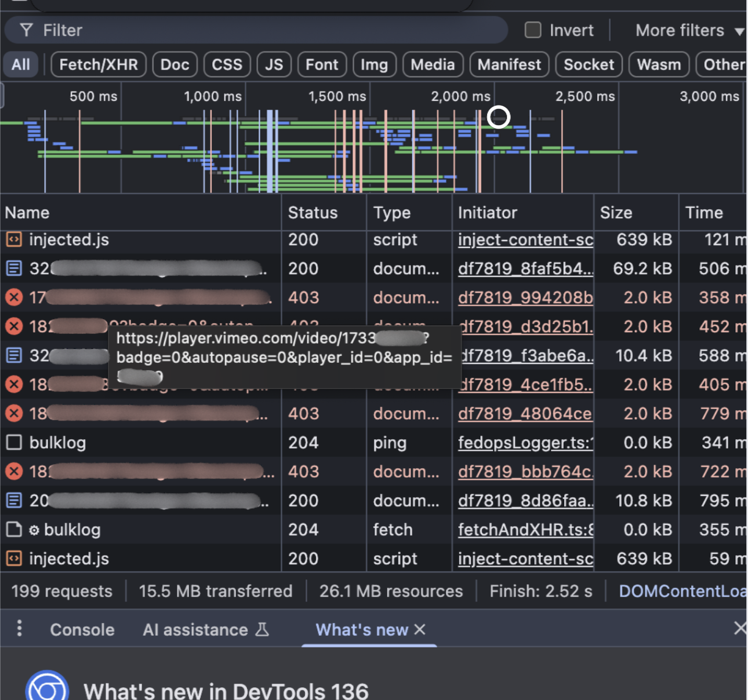Screen dimensions: 748x700
Task: Click the three-dot drawer menu icon
Action: tap(19, 628)
